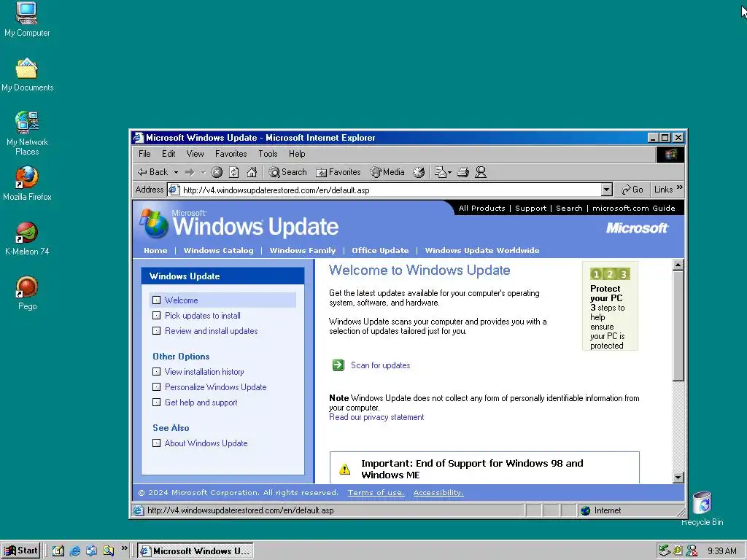Open Search pane from toolbar
This screenshot has width=747, height=560.
click(x=287, y=172)
